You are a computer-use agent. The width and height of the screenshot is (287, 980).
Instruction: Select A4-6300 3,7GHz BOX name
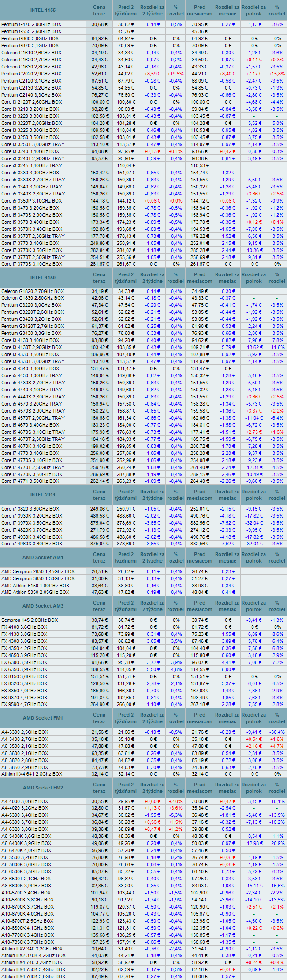tap(25, 822)
